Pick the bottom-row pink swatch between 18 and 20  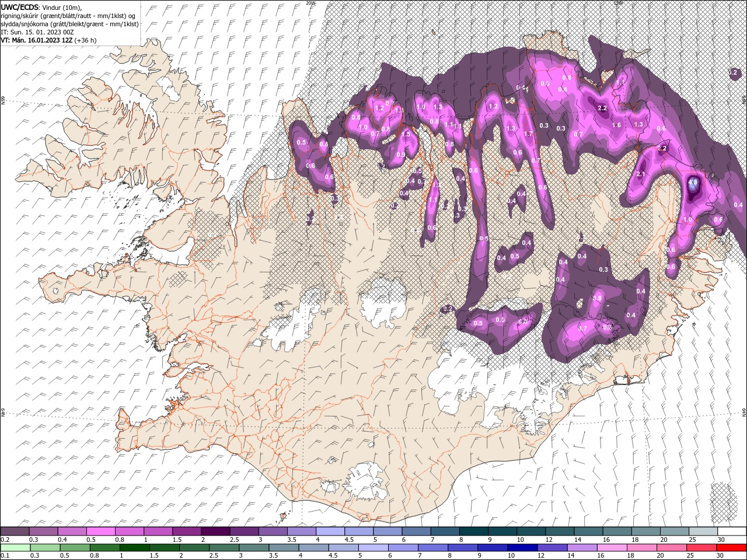click(642, 548)
